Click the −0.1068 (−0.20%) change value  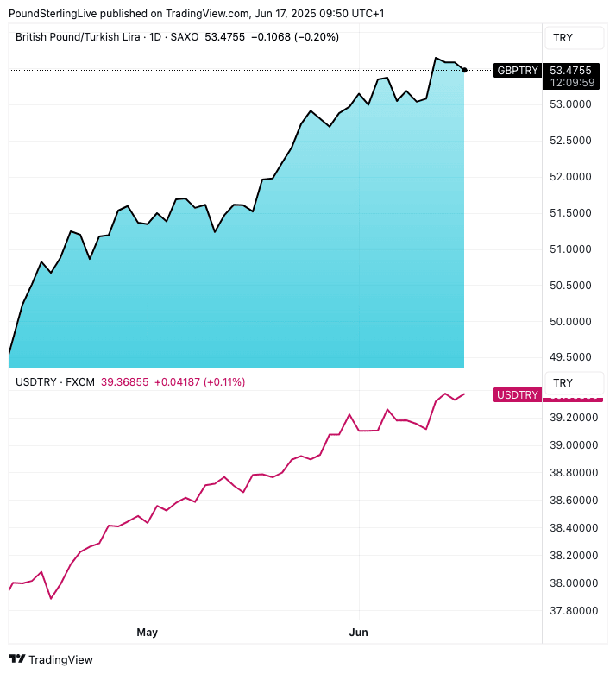294,37
